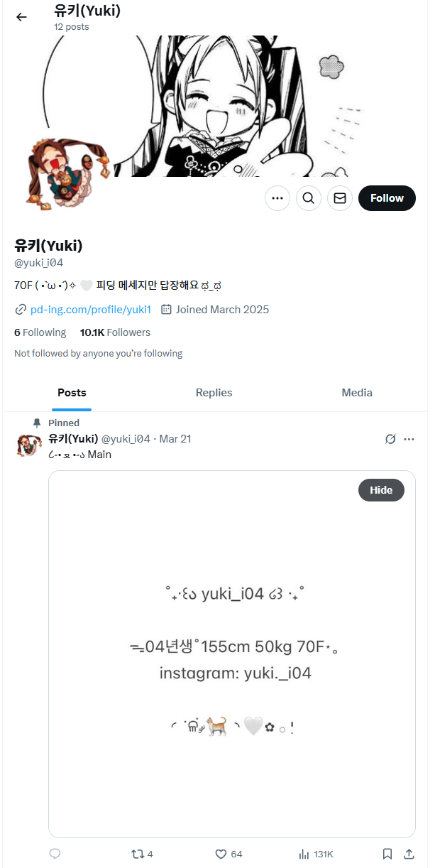Share the pinned post

tap(409, 854)
